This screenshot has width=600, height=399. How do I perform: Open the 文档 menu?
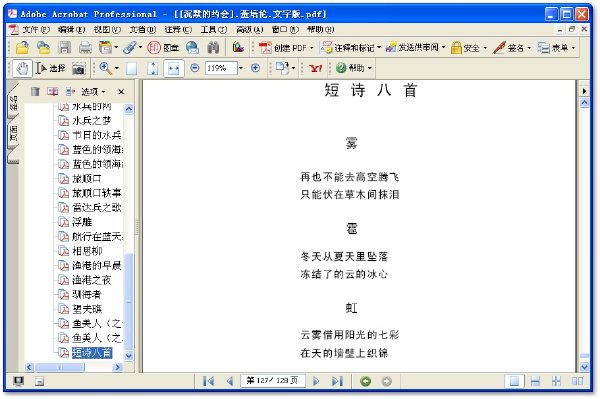[142, 29]
